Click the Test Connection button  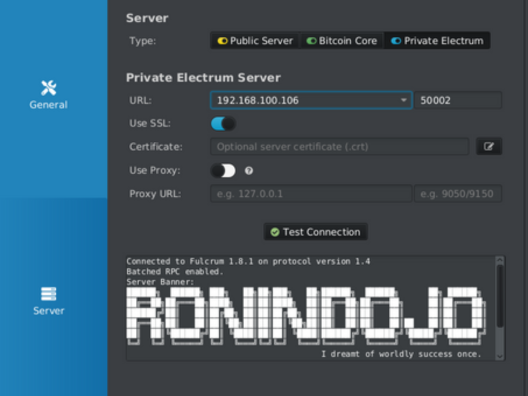point(316,232)
